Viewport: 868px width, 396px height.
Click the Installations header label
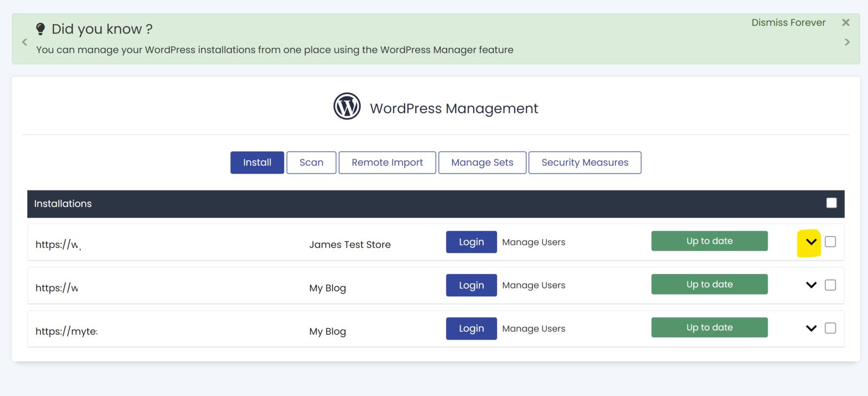tap(63, 204)
